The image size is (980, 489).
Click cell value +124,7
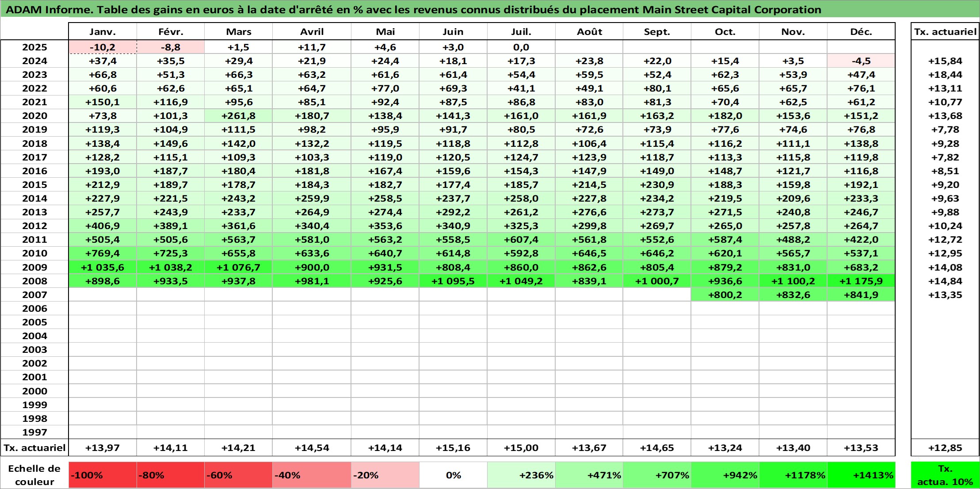(x=521, y=157)
